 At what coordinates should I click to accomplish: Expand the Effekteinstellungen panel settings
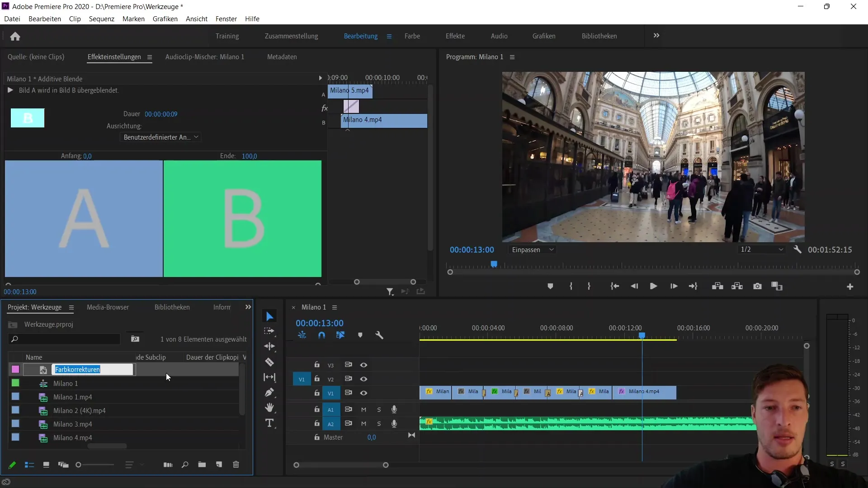coord(150,56)
